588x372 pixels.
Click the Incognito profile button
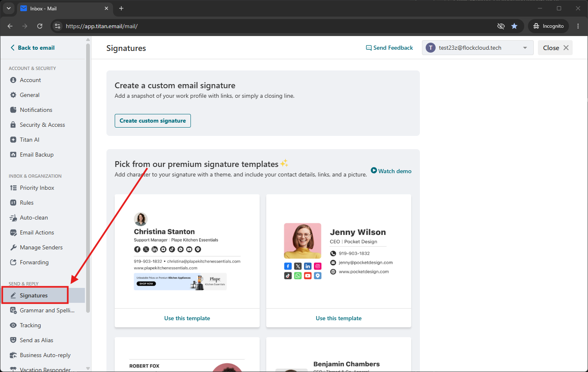[x=548, y=26]
